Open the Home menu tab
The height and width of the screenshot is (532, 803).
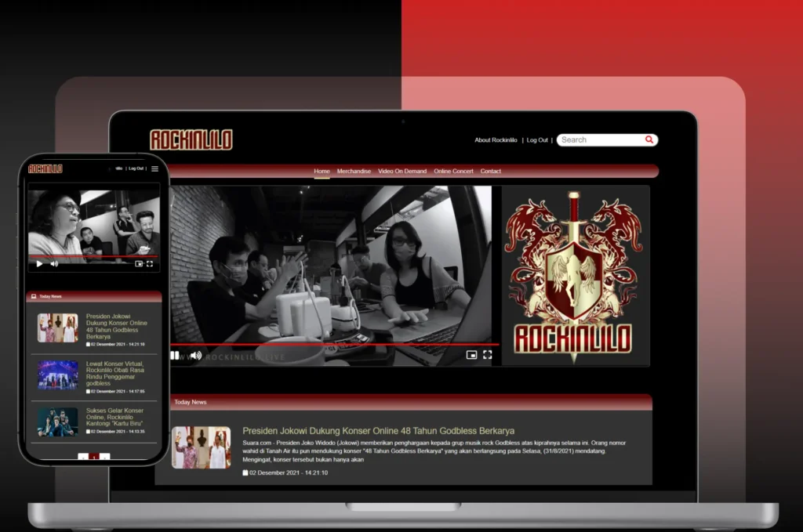tap(322, 171)
